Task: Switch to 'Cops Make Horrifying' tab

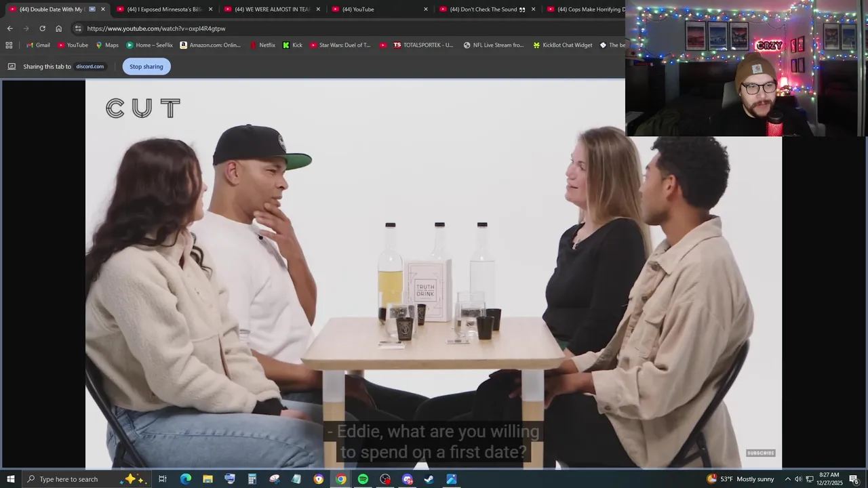Action: [x=585, y=9]
